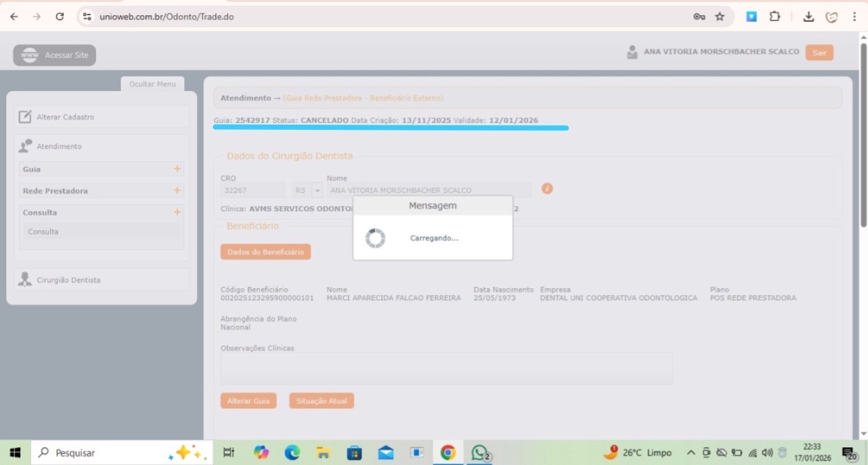Open the clock showing 22:33
868x465 pixels.
click(812, 452)
